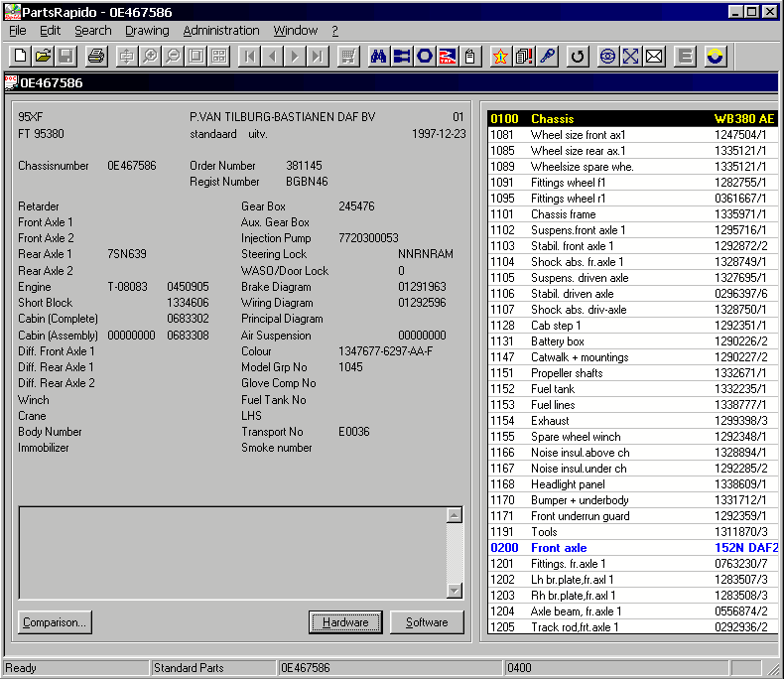This screenshot has height=679, width=784.
Task: Click the four-pane grid view icon
Action: pos(218,56)
